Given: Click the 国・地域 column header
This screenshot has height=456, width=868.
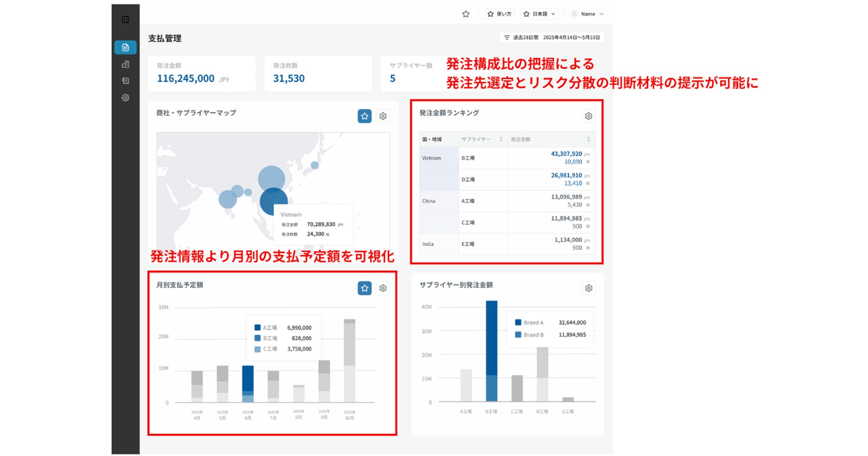Looking at the screenshot, I should tap(439, 139).
